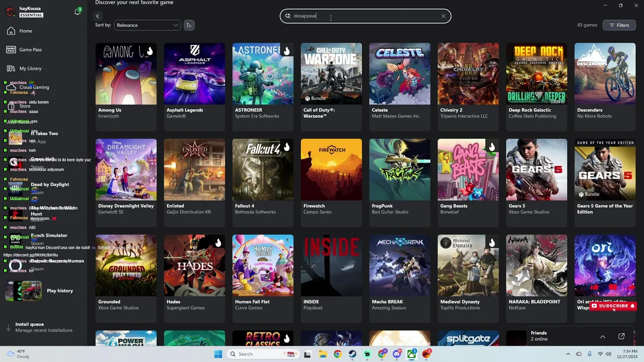Pop out the Friends panel window
Screen dimensions: 644x362
pyautogui.click(x=621, y=336)
